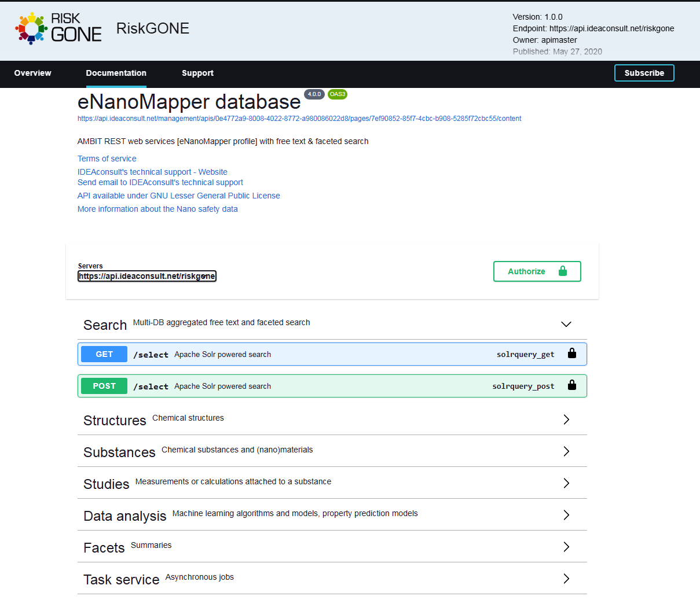Click the 4.0.0 version badge
This screenshot has width=700, height=600.
click(314, 94)
